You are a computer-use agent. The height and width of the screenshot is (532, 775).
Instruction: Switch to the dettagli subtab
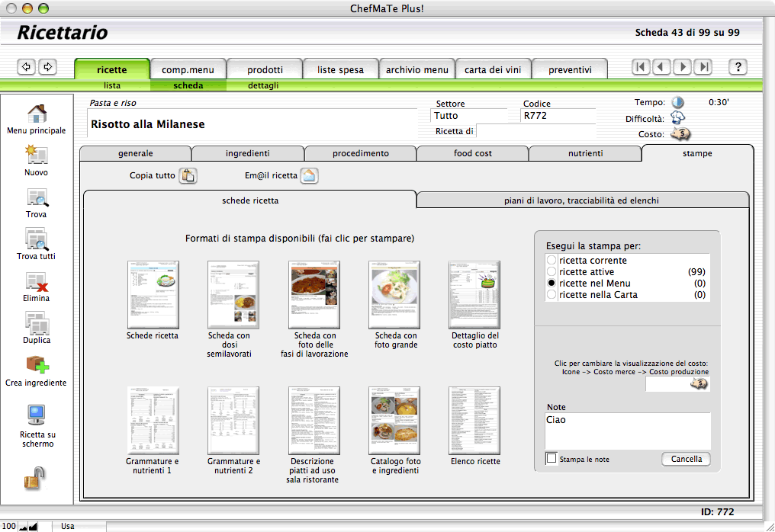pyautogui.click(x=263, y=85)
